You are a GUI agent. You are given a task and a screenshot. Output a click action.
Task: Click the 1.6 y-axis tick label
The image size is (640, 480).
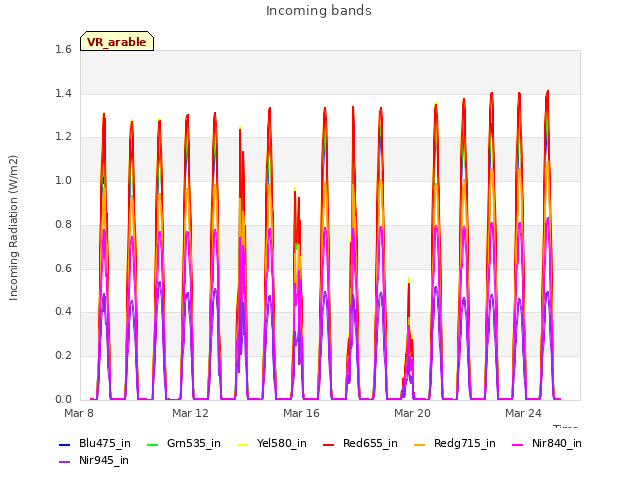[x=63, y=49]
